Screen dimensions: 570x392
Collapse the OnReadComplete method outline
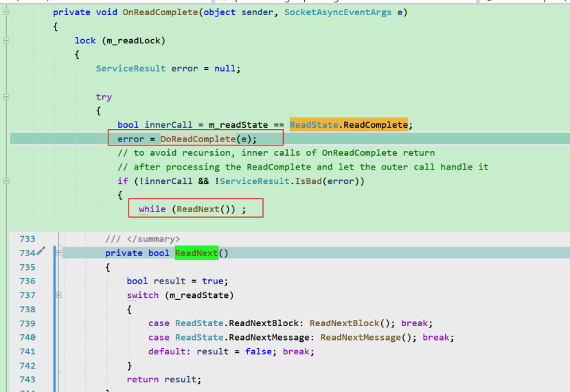coord(6,12)
